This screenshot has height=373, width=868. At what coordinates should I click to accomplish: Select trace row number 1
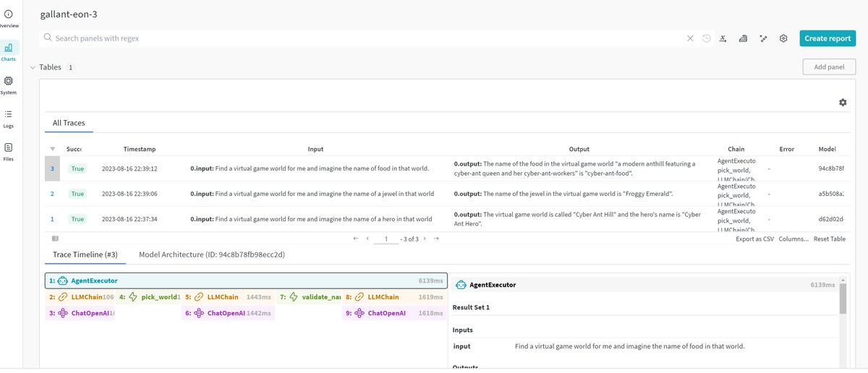coord(52,219)
